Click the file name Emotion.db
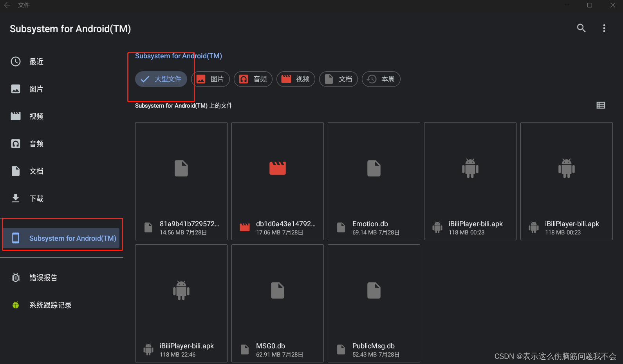The width and height of the screenshot is (623, 364). point(370,224)
